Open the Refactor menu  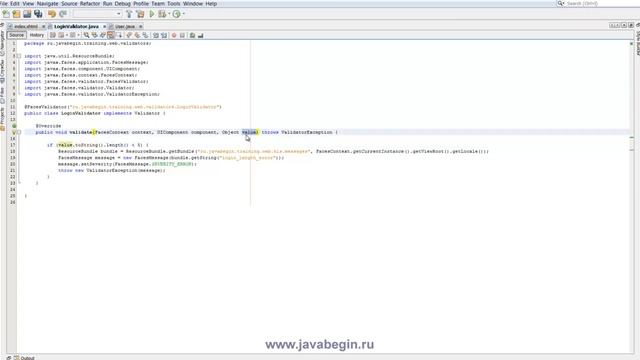click(x=90, y=4)
